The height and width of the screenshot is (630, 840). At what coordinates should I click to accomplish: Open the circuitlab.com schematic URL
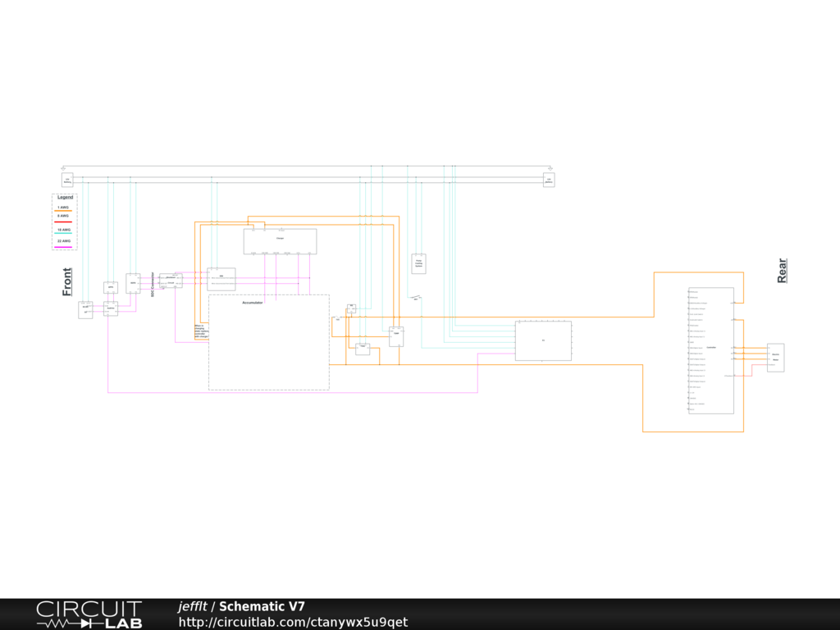tap(293, 623)
